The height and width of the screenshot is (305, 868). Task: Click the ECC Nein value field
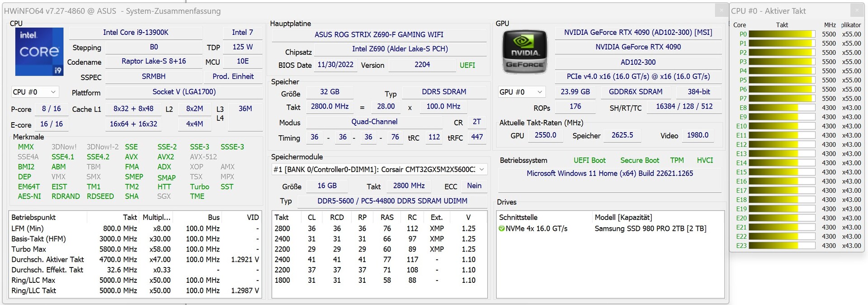[474, 186]
